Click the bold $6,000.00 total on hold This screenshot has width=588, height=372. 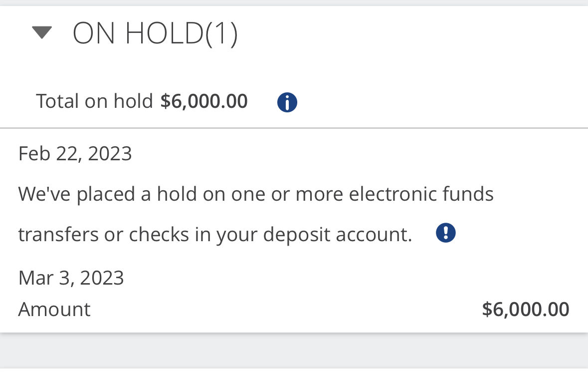(204, 101)
